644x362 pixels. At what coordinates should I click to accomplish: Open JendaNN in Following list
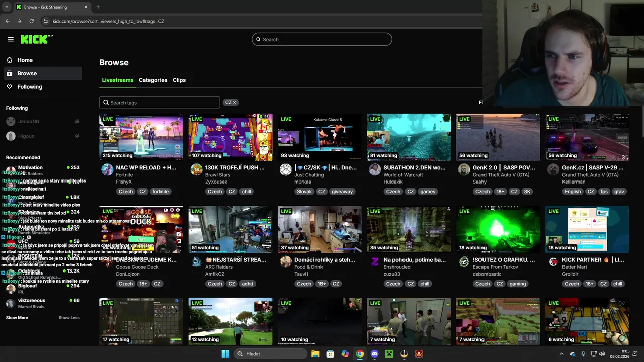43,121
